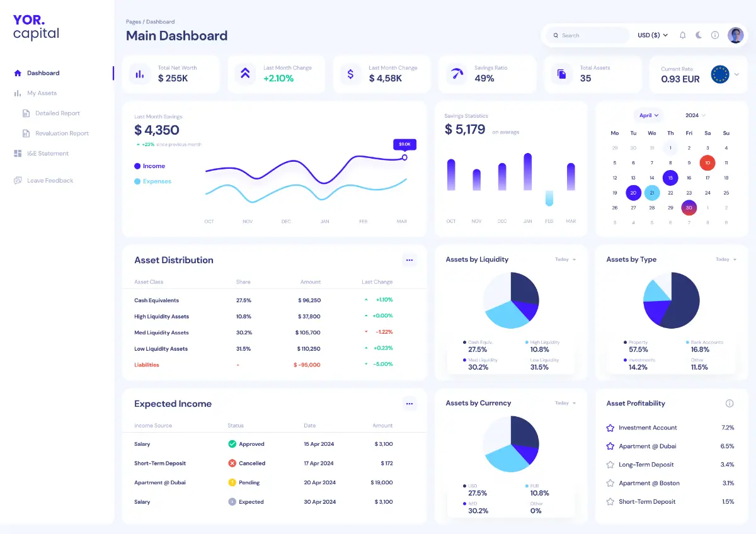The image size is (756, 534).
Task: Open the April month dropdown
Action: [648, 115]
